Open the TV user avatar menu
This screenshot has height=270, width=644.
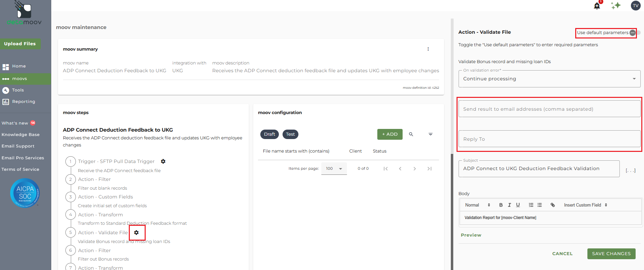click(636, 5)
